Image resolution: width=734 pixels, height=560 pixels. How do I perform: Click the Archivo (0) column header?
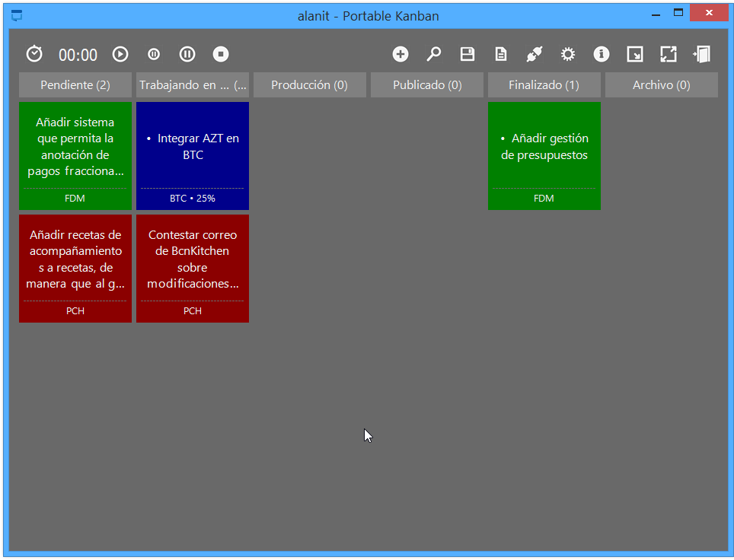pyautogui.click(x=661, y=85)
